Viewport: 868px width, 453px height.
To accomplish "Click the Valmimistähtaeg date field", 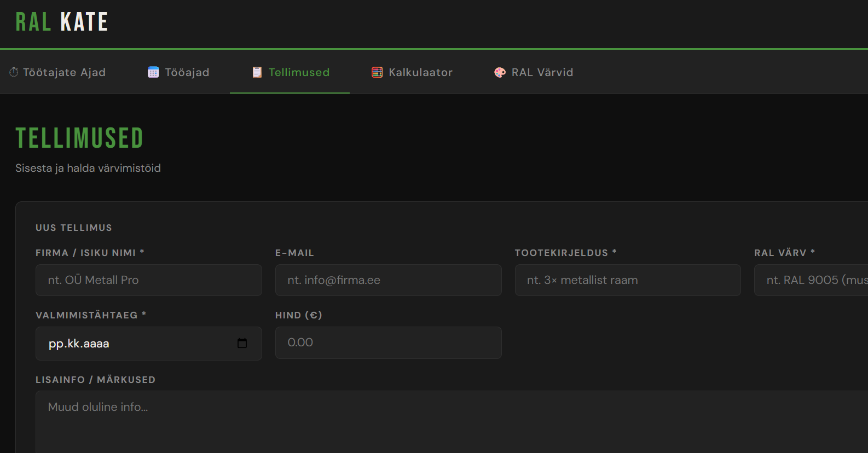I will (x=149, y=344).
